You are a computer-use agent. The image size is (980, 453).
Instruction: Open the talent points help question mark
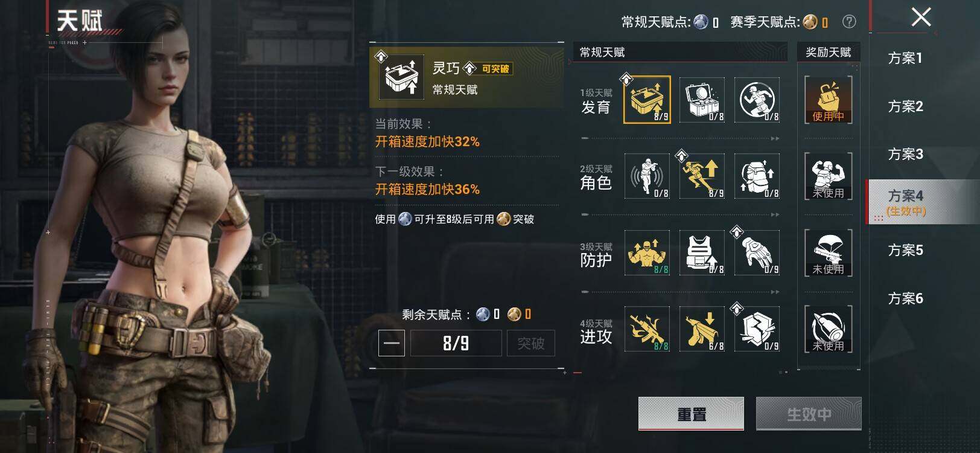coord(849,22)
